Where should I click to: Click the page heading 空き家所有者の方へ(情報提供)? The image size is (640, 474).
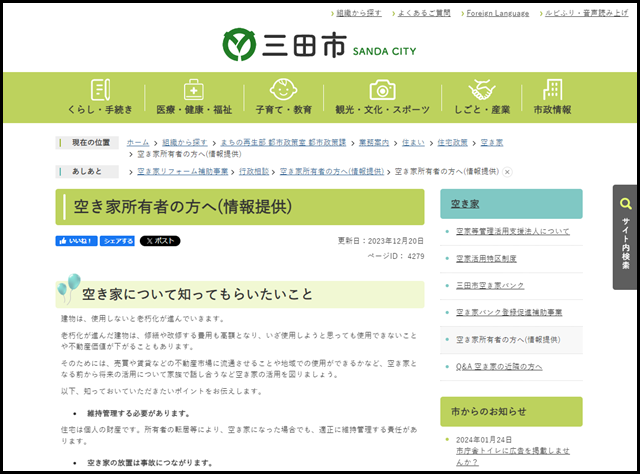183,207
